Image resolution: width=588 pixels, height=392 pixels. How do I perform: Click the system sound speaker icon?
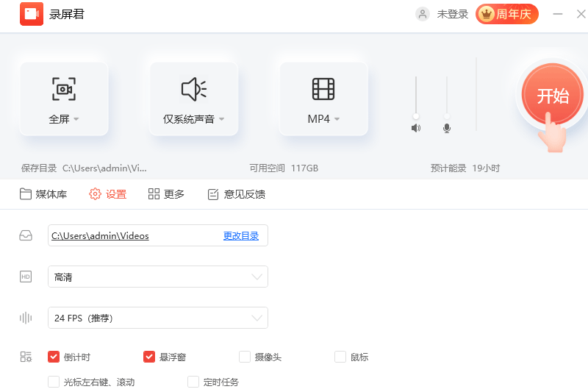coord(194,89)
